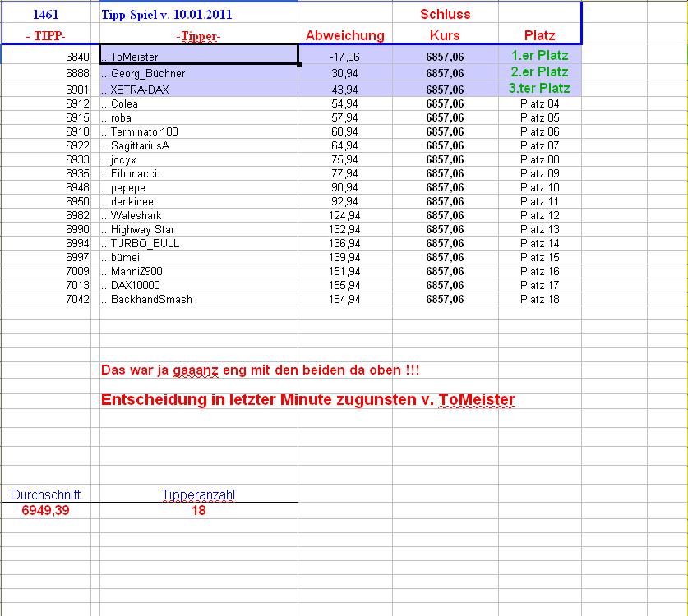The image size is (688, 616).
Task: Select the tip value 6933
Action: click(77, 159)
